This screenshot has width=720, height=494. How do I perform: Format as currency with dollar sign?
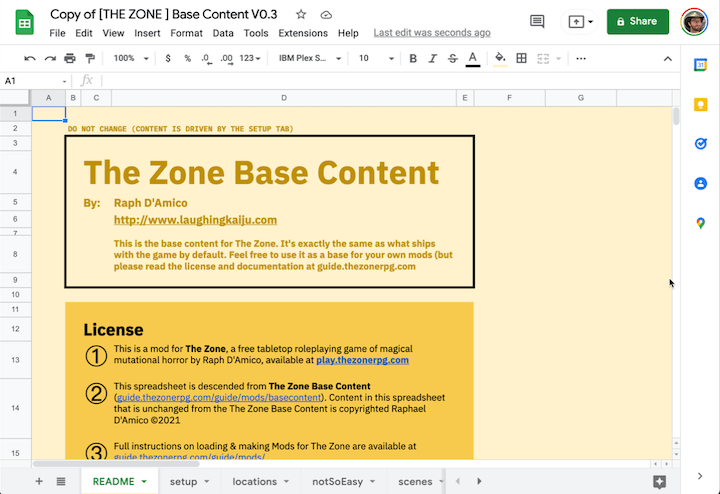(x=168, y=58)
